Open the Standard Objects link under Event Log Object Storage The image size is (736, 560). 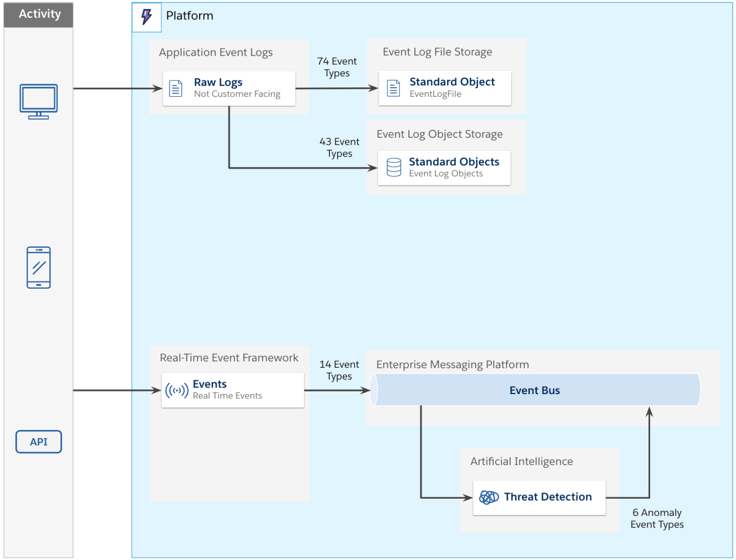[x=454, y=162]
